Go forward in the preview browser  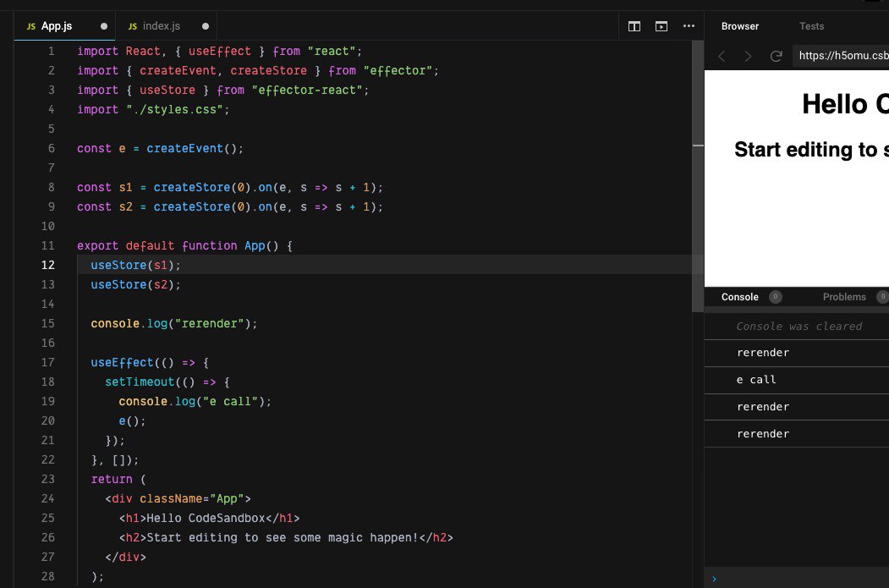[x=749, y=56]
